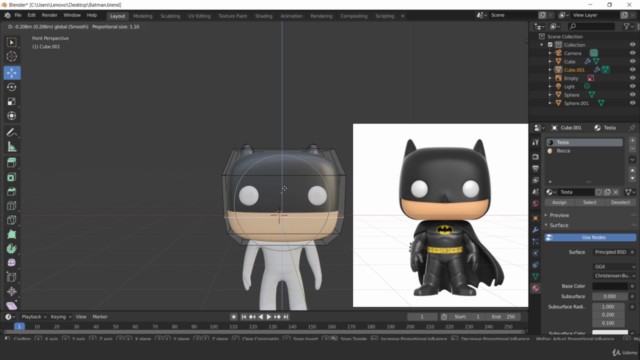This screenshot has height=360, width=640.
Task: Open the Keying dropdown
Action: point(61,317)
